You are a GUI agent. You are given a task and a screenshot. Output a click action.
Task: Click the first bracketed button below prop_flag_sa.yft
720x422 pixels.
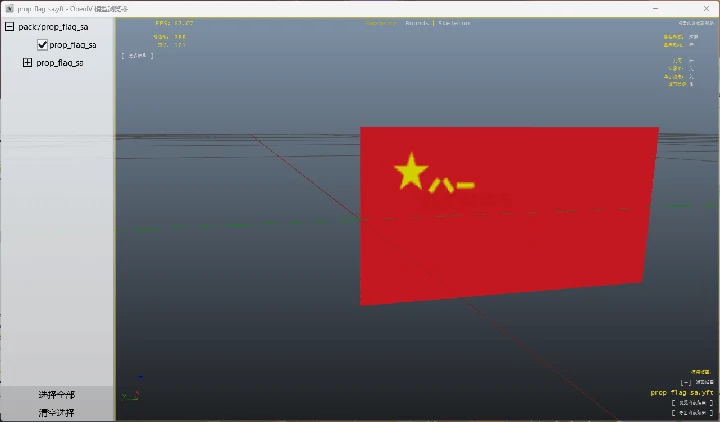(692, 403)
